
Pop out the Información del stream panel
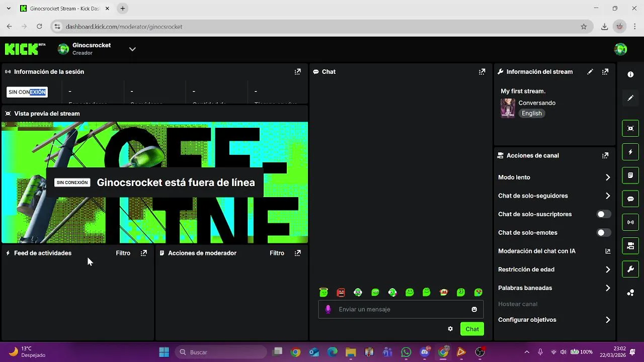[605, 72]
